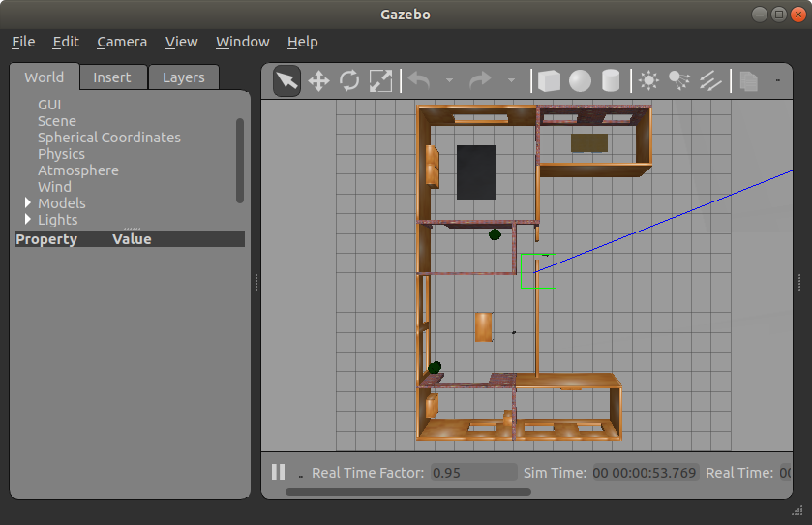Open the Window menu
The width and height of the screenshot is (812, 525).
(x=243, y=42)
